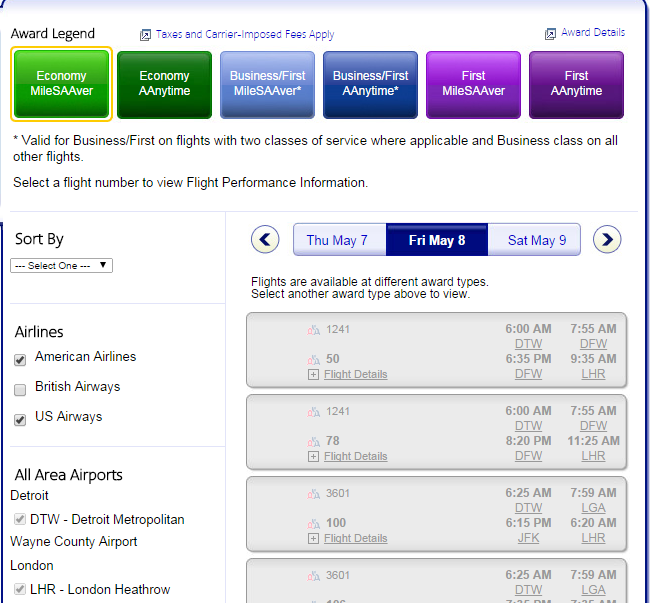Screen dimensions: 658x603
Task: Choose Business/First MileSAAver award button
Action: click(267, 84)
